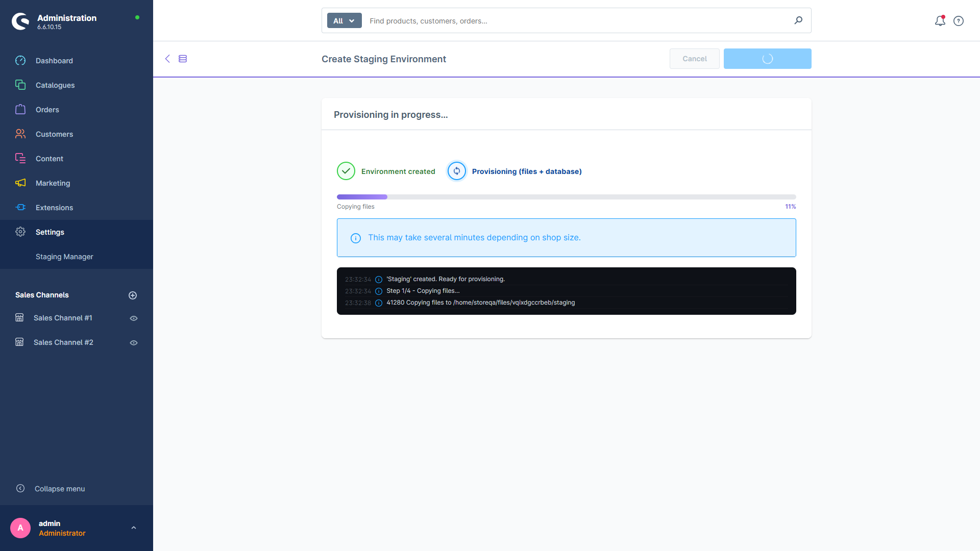Open the help question mark icon
This screenshot has height=551, width=980.
[959, 21]
